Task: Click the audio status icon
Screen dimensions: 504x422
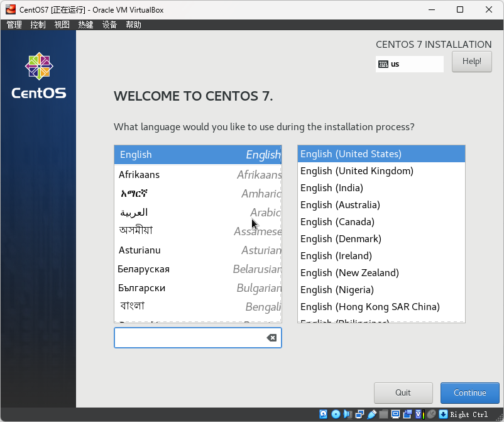Action: pyautogui.click(x=348, y=414)
